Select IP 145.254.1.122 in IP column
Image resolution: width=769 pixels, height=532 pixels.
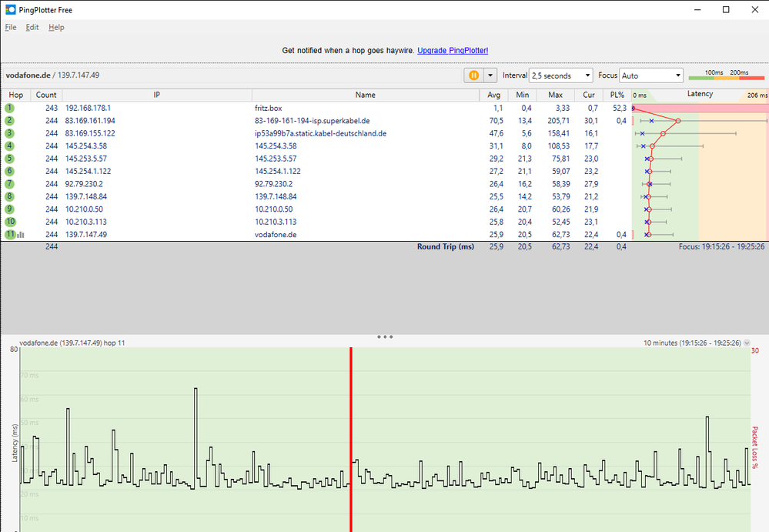tap(88, 171)
